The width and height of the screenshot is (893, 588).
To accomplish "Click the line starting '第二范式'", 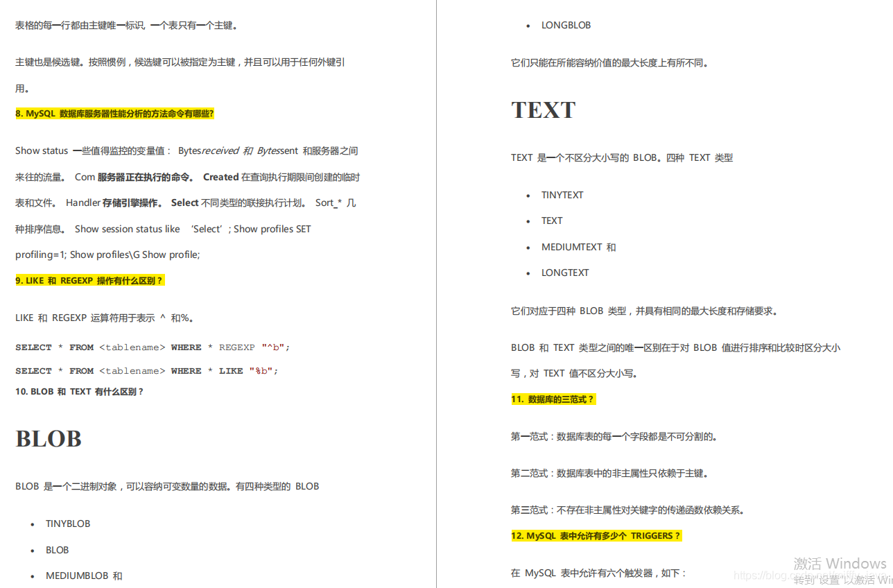I will coord(609,474).
